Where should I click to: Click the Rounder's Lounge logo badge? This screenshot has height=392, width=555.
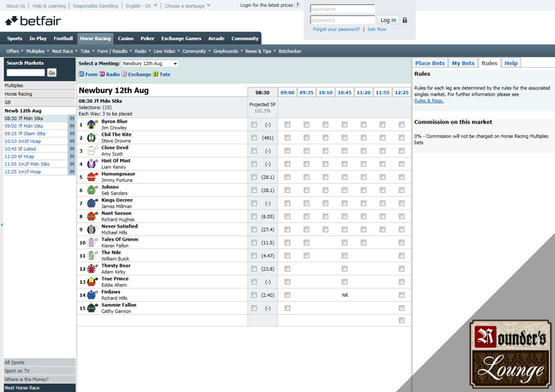(x=510, y=354)
